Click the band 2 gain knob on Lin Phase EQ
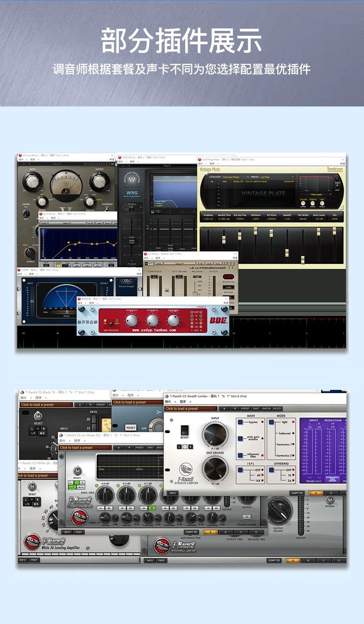The image size is (364, 624). click(126, 494)
